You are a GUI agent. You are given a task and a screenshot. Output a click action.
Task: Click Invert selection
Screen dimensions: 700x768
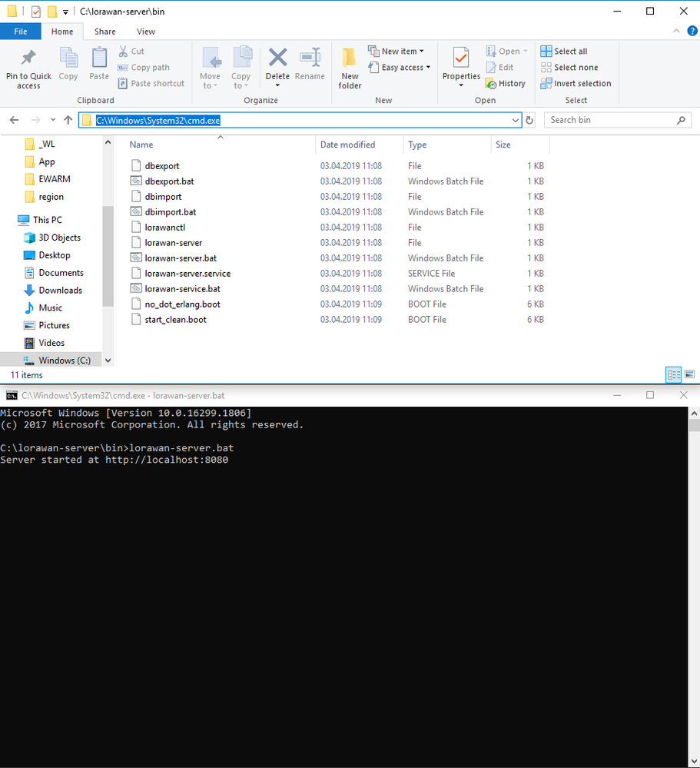(x=576, y=84)
